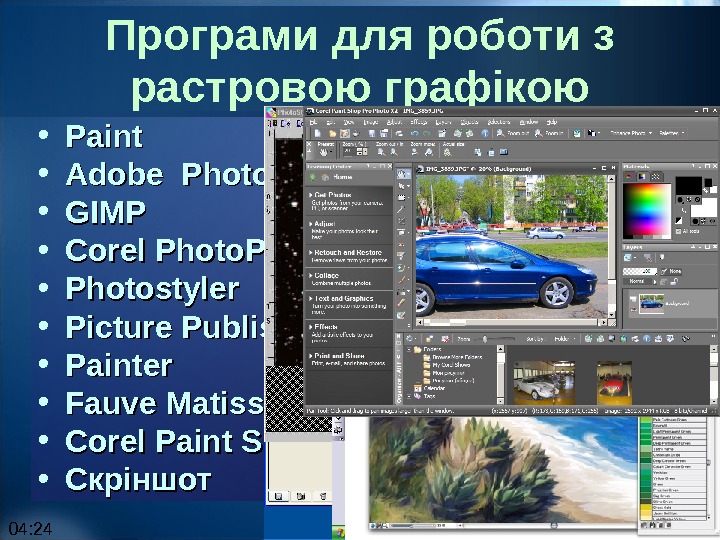Click the Redo arrow icon
The width and height of the screenshot is (720, 540).
pos(427,133)
